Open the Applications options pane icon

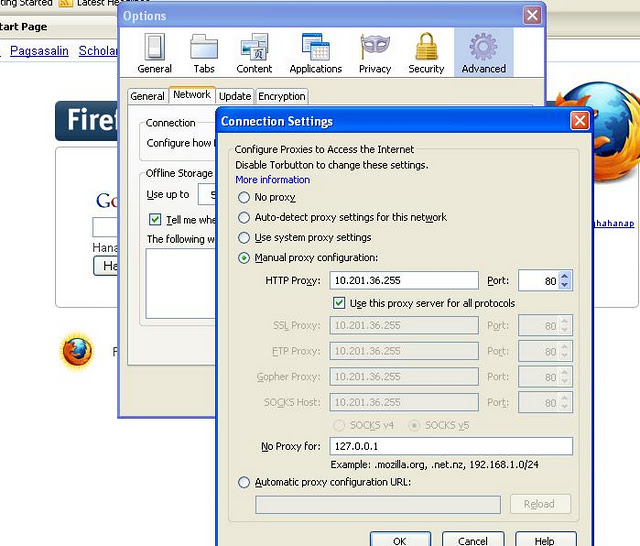coord(316,53)
